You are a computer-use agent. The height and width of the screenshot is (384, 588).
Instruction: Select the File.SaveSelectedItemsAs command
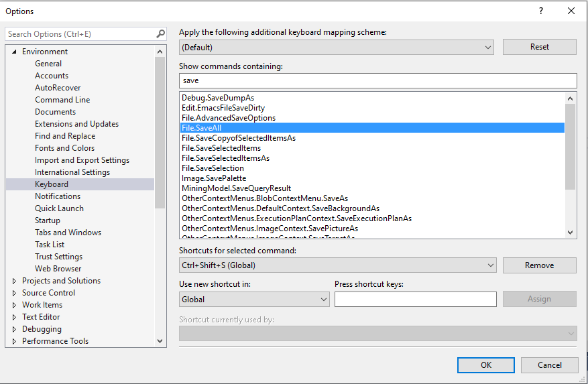225,158
